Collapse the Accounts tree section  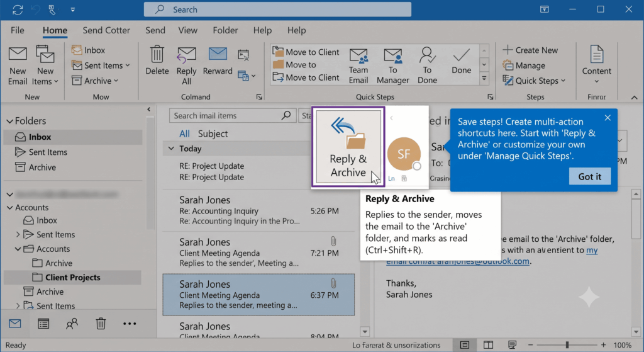[10, 208]
